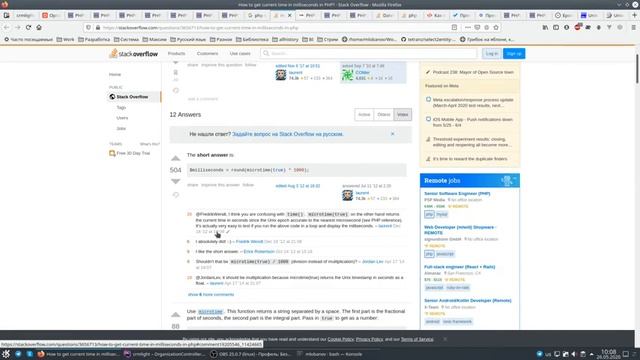Switch to OBS window in taskbar

tap(250, 354)
